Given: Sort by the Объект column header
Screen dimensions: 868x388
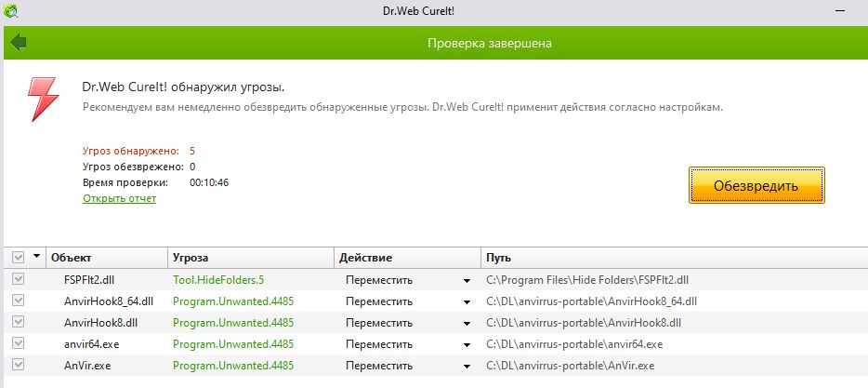Looking at the screenshot, I should pos(107,258).
